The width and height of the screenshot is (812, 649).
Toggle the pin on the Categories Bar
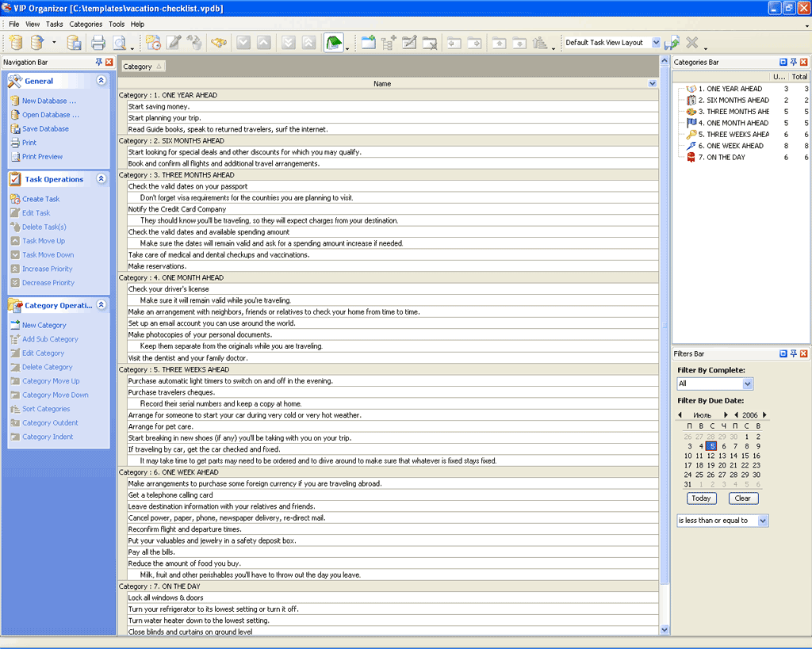pos(794,62)
